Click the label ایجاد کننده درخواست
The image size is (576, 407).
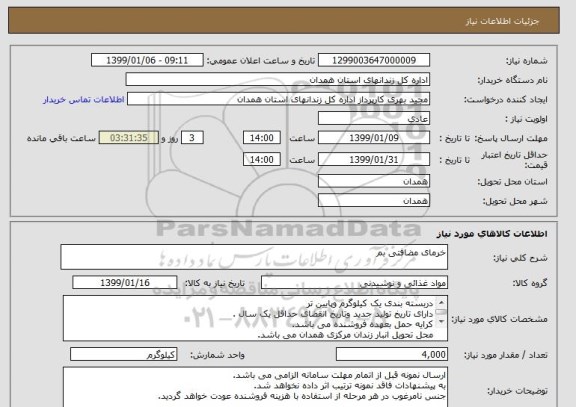[506, 100]
